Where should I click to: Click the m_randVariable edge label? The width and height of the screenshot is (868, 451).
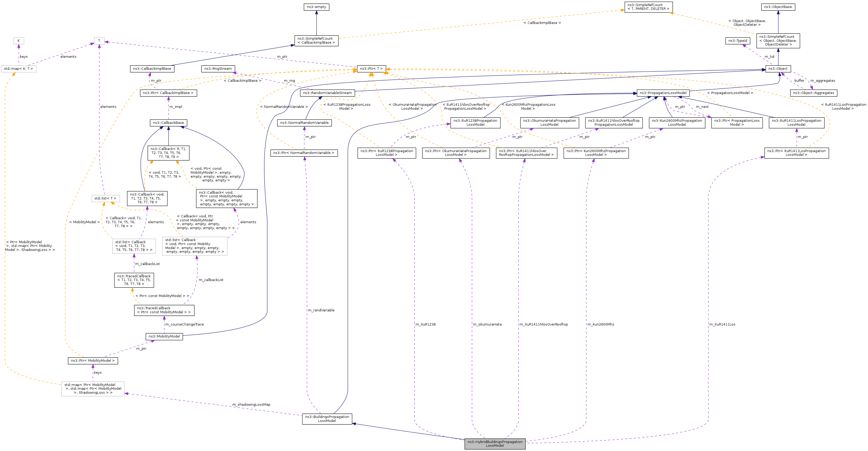click(321, 310)
